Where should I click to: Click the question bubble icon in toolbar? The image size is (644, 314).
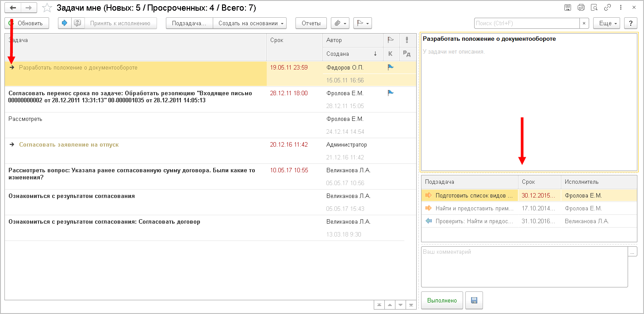point(77,23)
